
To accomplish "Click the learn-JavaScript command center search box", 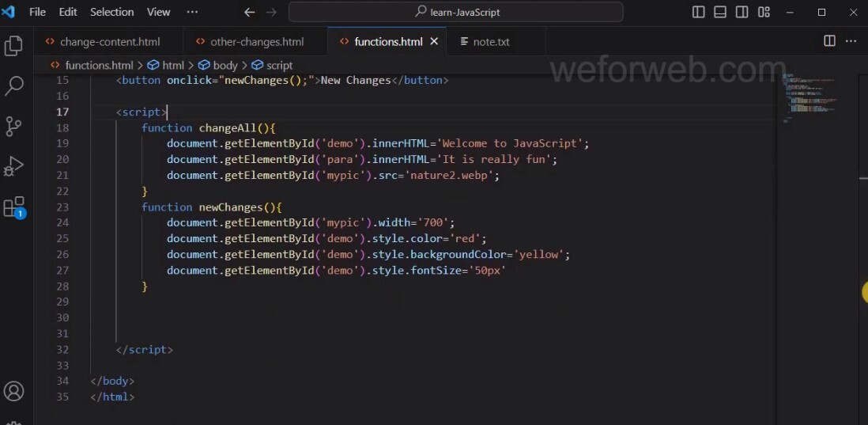I will click(x=456, y=12).
